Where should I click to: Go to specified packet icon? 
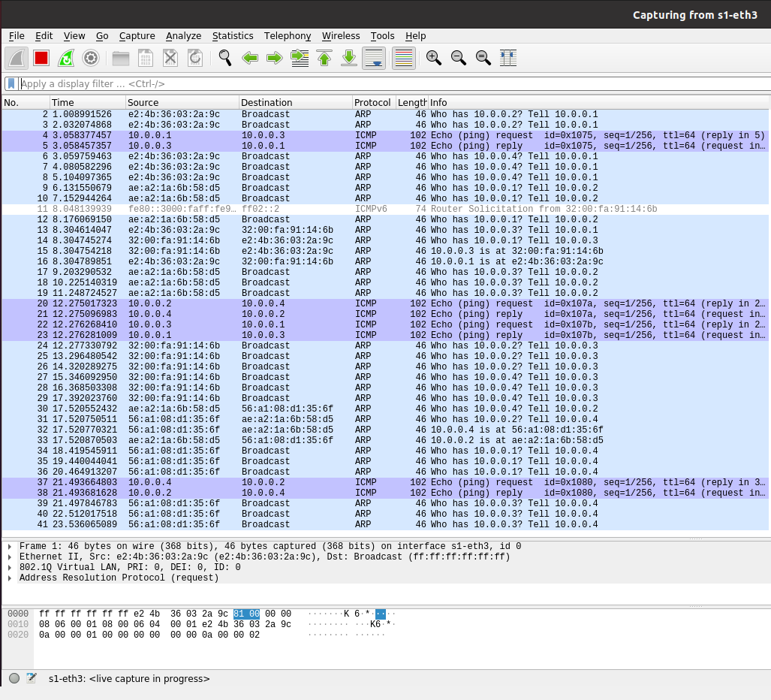[300, 58]
